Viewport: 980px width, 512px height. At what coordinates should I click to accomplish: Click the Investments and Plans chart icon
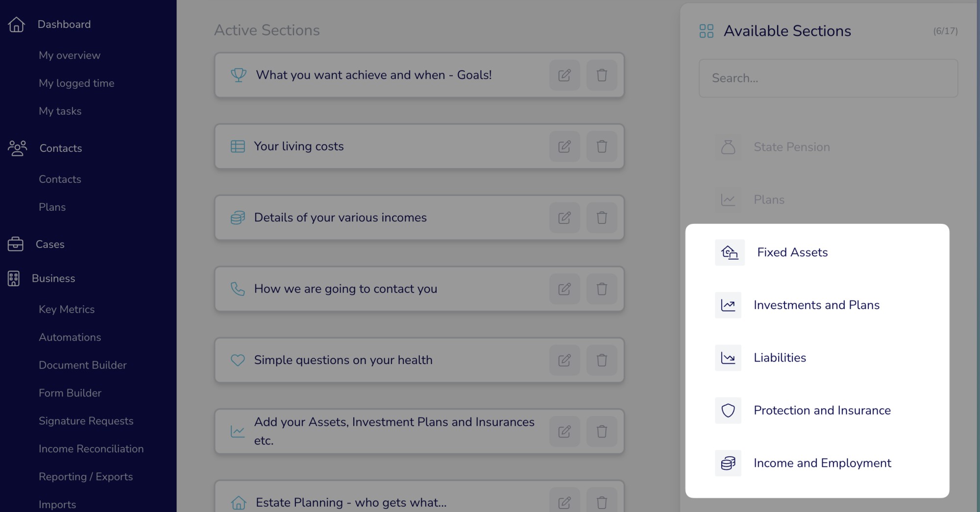click(728, 305)
